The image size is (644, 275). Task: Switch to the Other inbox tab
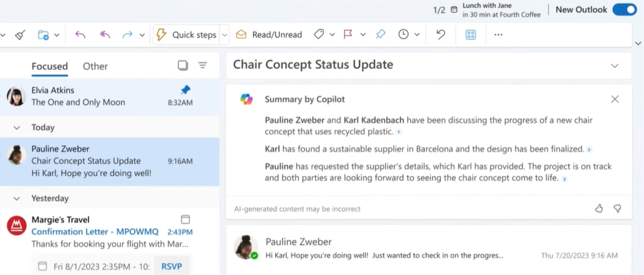point(95,66)
